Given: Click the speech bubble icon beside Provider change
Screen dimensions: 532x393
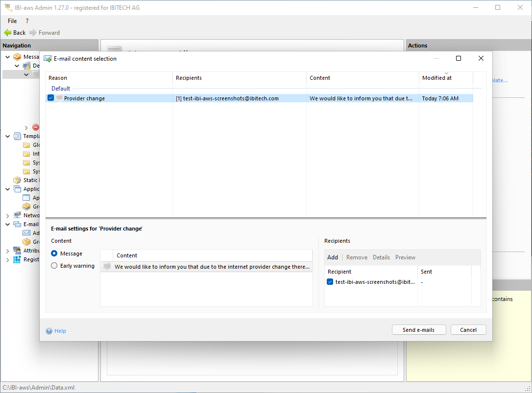Looking at the screenshot, I should (x=59, y=98).
